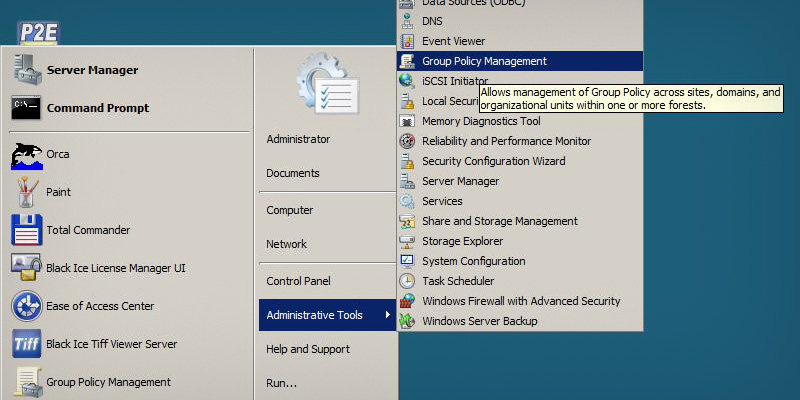The image size is (800, 400).
Task: Open Help and Support
Action: [308, 349]
